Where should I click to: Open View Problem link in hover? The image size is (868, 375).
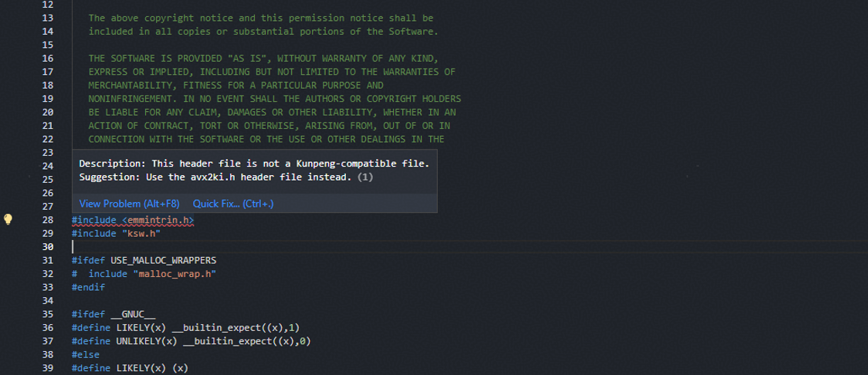129,204
